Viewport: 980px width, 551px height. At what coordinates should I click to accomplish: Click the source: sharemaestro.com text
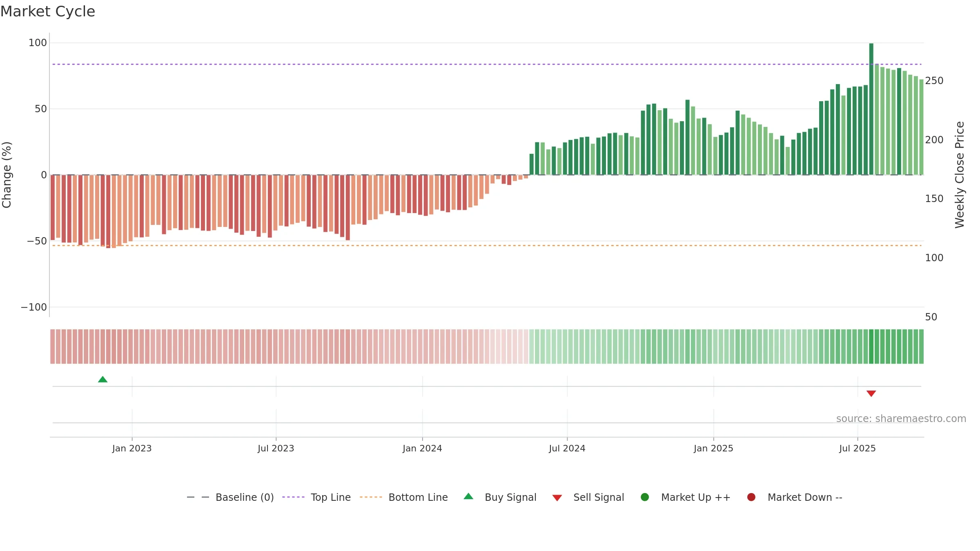click(x=901, y=419)
